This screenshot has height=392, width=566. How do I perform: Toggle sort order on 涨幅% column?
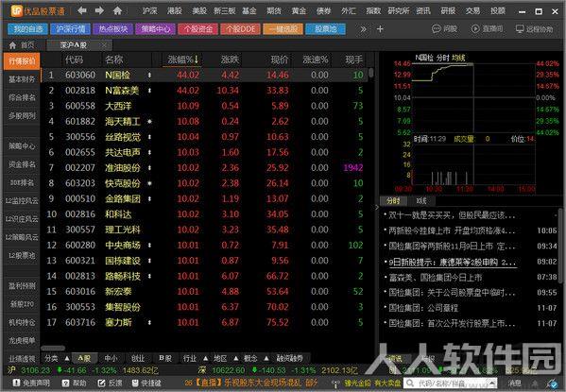[x=183, y=60]
